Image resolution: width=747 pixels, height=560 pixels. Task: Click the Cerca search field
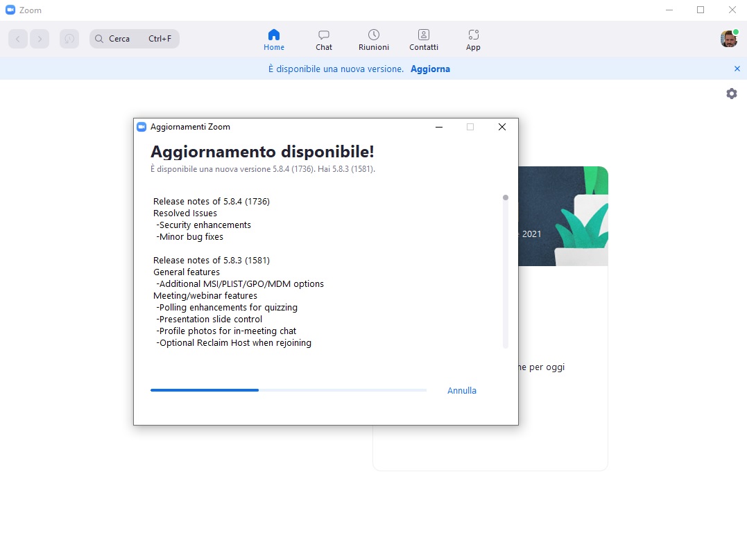pyautogui.click(x=135, y=39)
